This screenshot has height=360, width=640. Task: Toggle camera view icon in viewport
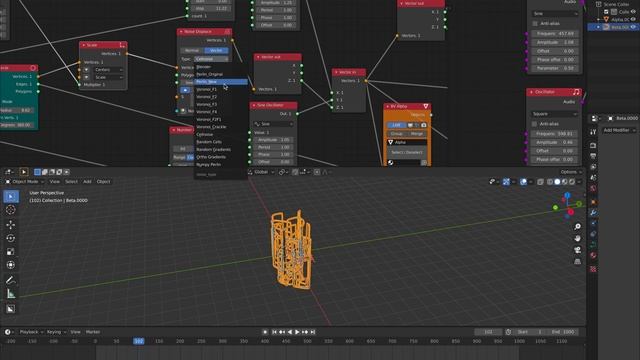click(578, 250)
